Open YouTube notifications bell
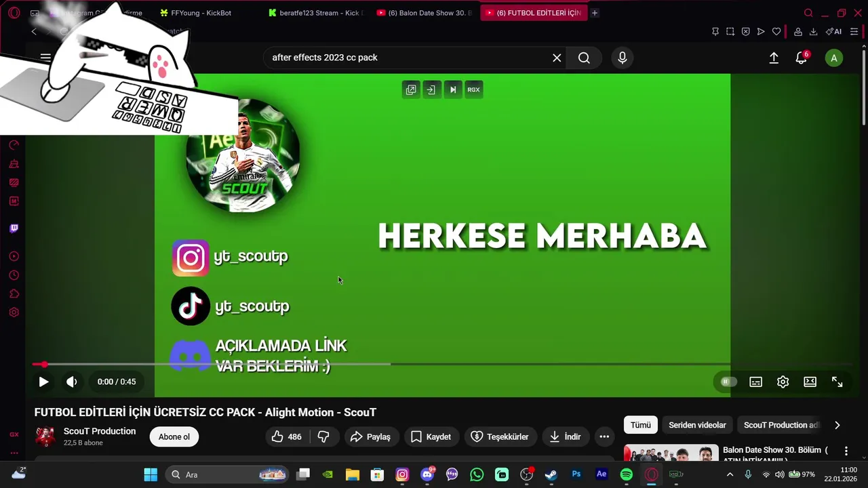Viewport: 868px width, 488px height. 802,58
